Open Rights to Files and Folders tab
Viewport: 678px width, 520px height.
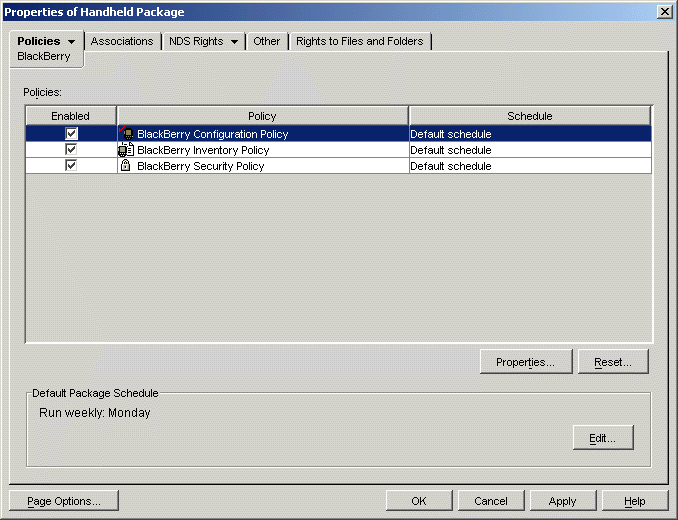click(x=360, y=41)
